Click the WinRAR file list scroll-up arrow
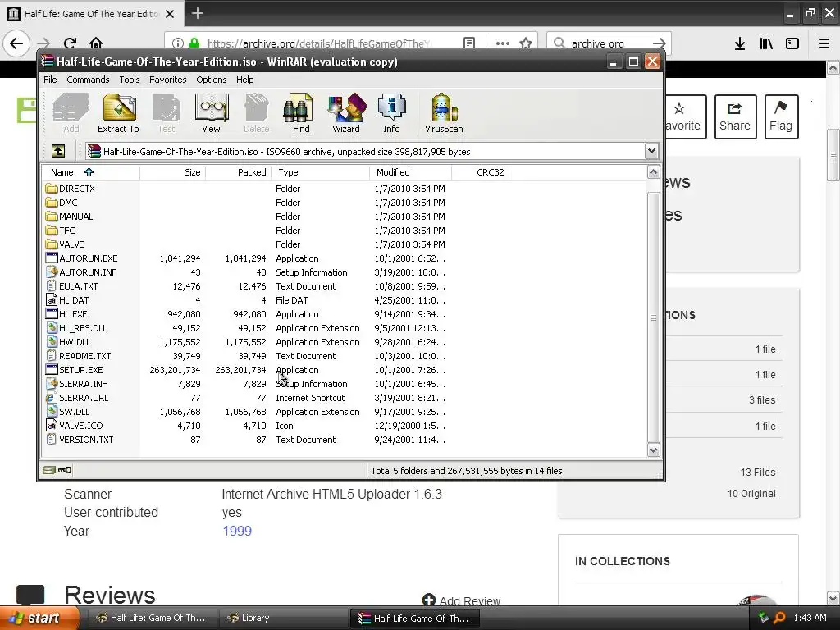This screenshot has width=840, height=630. (653, 172)
